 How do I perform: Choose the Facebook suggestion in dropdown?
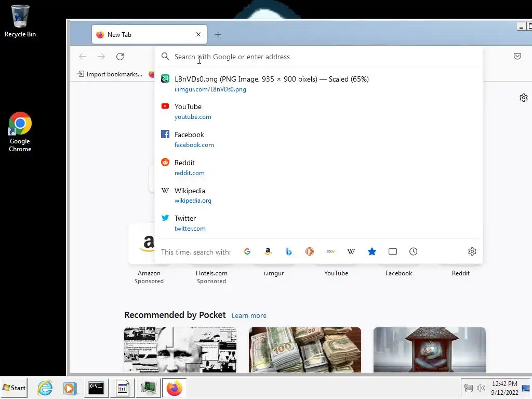319,139
